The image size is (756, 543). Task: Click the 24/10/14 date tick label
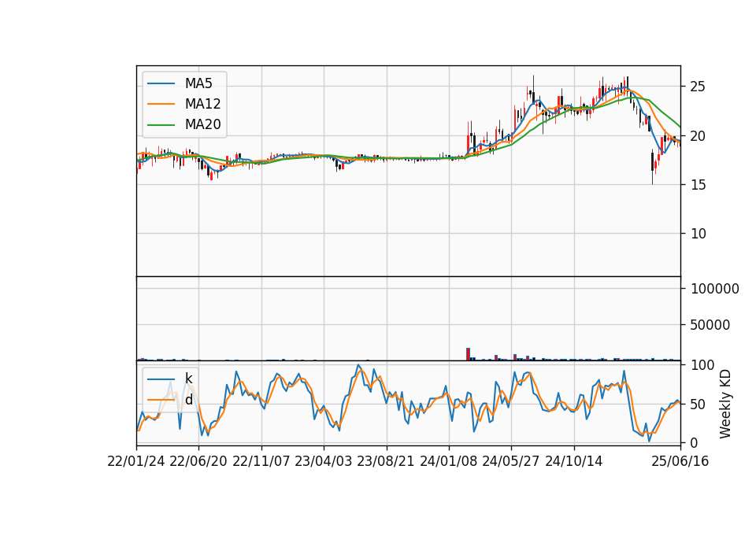click(x=574, y=461)
